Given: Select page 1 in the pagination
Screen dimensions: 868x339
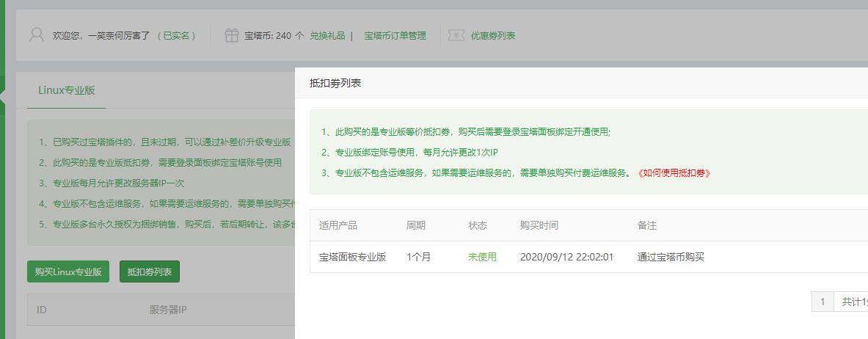Looking at the screenshot, I should (x=822, y=302).
